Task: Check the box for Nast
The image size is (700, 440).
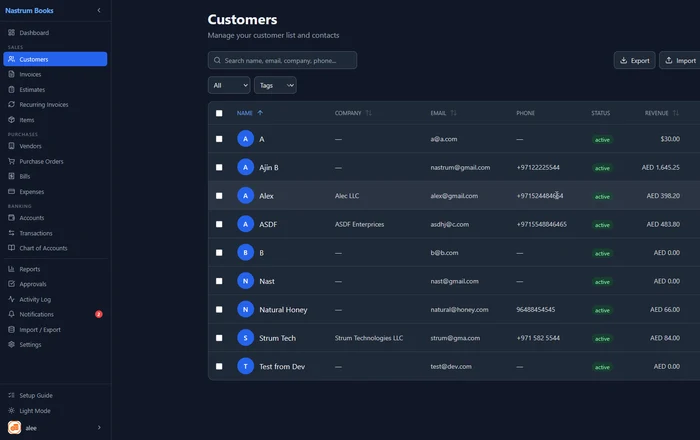Action: (219, 281)
